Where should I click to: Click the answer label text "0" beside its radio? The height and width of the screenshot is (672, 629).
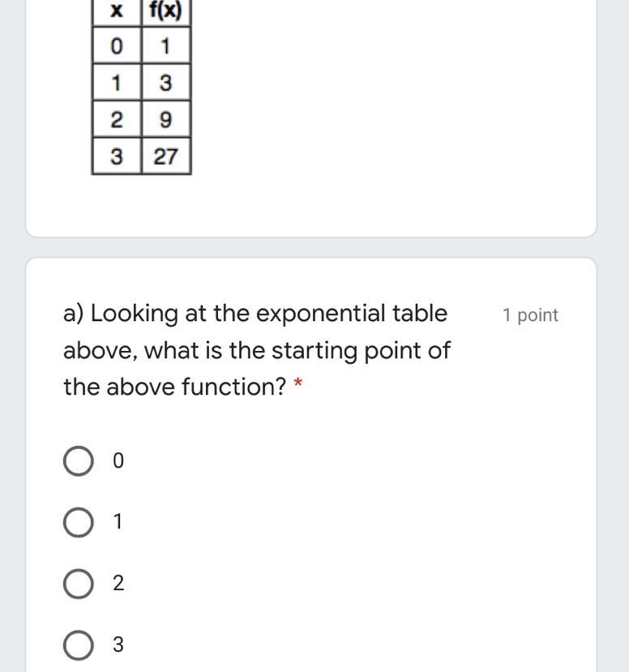click(x=118, y=461)
